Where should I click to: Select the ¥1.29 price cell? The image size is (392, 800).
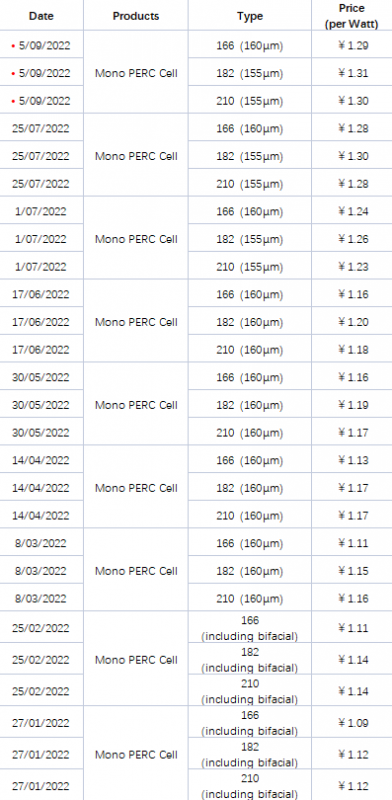click(352, 45)
